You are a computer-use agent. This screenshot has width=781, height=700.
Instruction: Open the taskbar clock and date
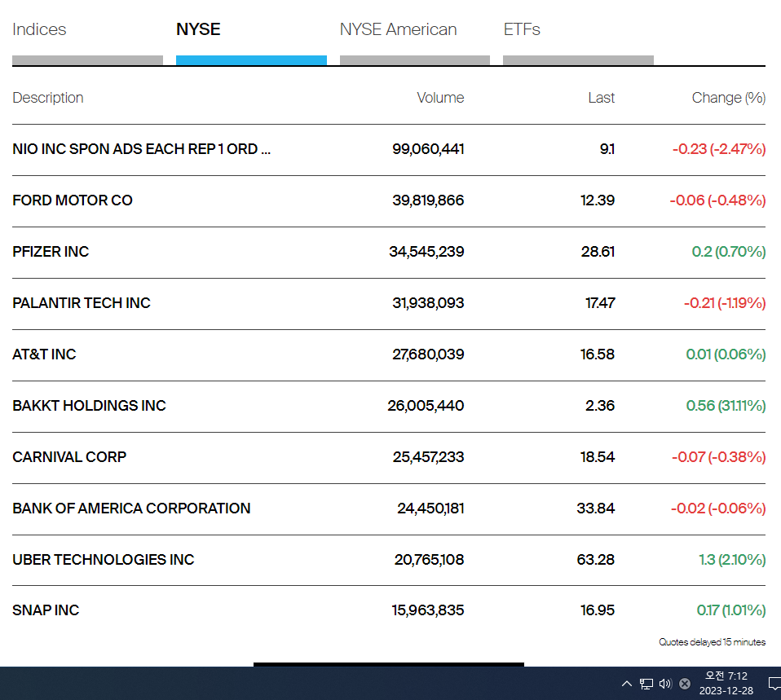click(726, 683)
